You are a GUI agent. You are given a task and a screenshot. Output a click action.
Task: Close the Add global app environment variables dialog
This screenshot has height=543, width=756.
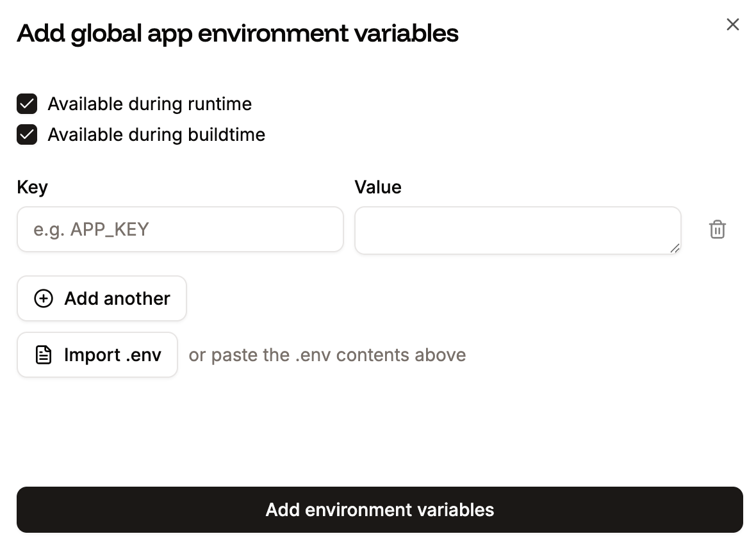pyautogui.click(x=732, y=24)
